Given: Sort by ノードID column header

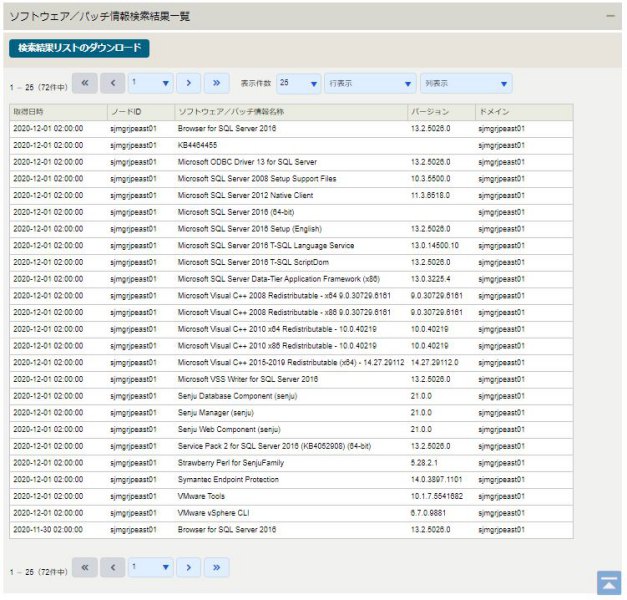Looking at the screenshot, I should 141,112.
